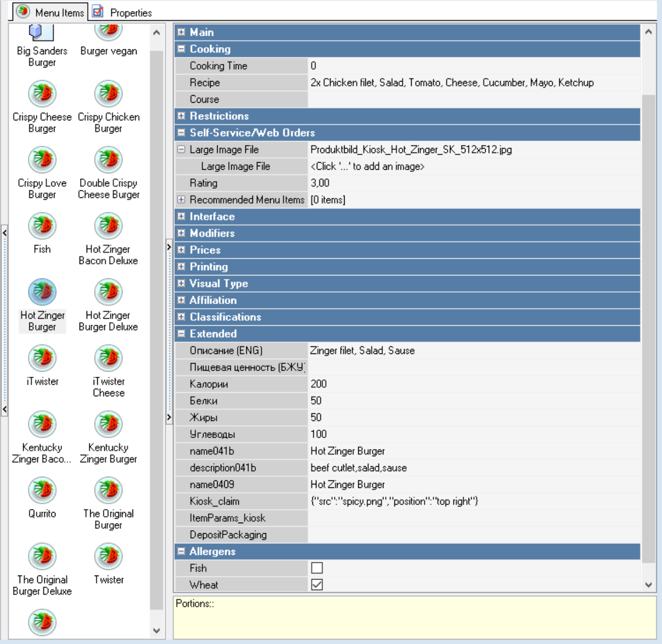Expand the Restrictions section
662x644 pixels.
pyautogui.click(x=181, y=116)
